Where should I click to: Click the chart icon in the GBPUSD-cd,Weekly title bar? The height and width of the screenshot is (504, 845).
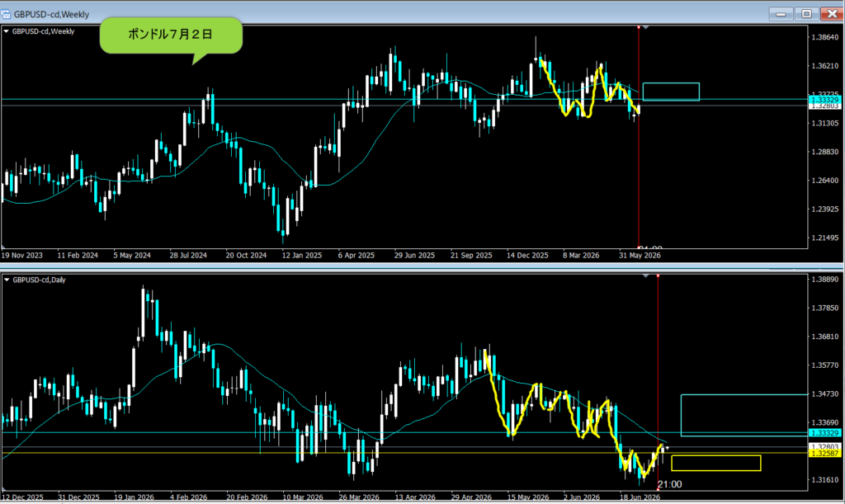6,14
